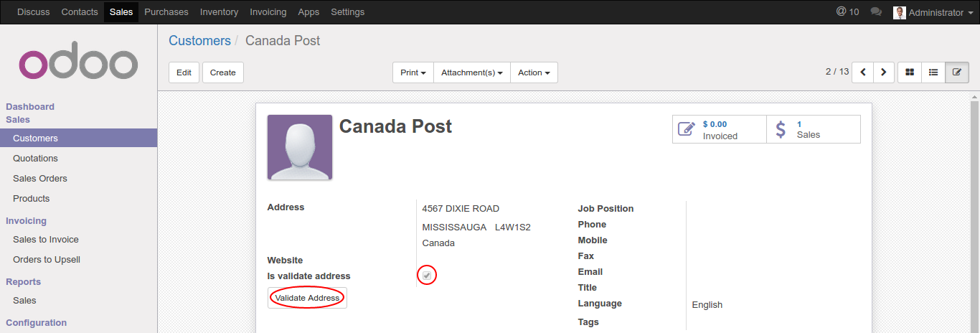Select Quotations in the sidebar
The image size is (980, 333).
78,158
